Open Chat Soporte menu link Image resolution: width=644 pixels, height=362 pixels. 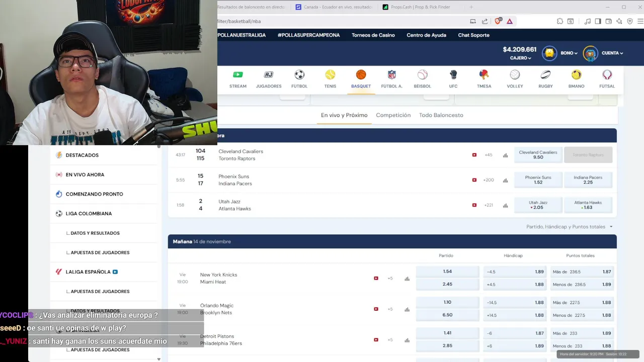click(473, 35)
